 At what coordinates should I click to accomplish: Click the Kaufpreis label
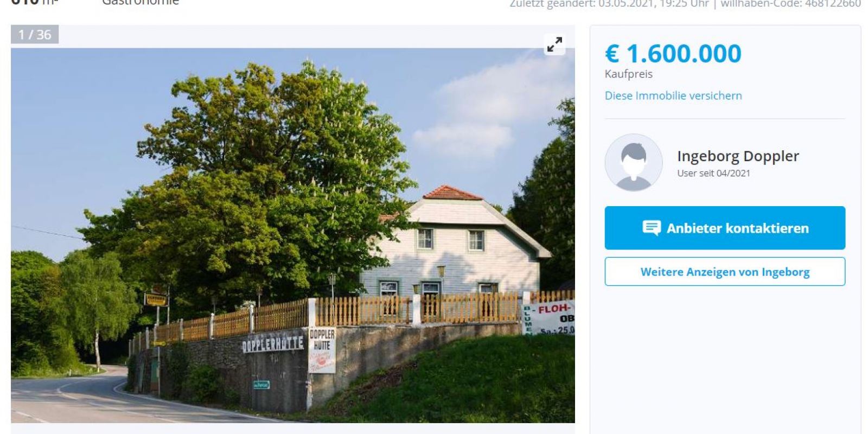click(629, 74)
